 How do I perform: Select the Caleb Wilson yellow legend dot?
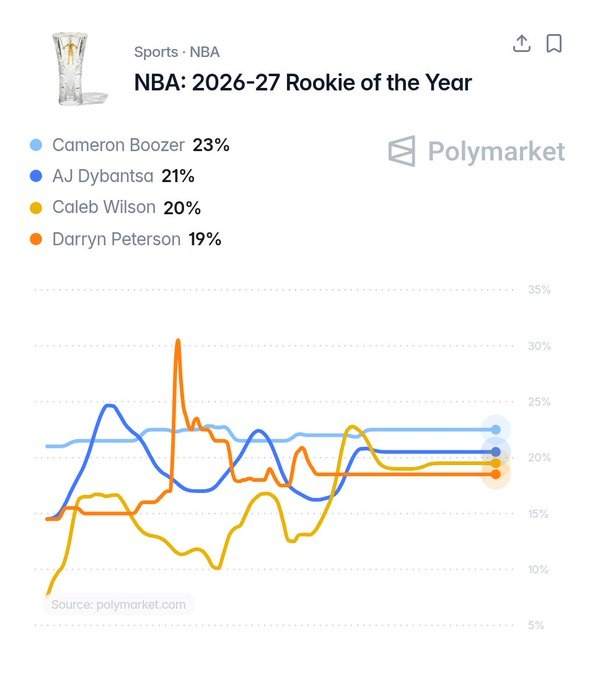tap(36, 208)
